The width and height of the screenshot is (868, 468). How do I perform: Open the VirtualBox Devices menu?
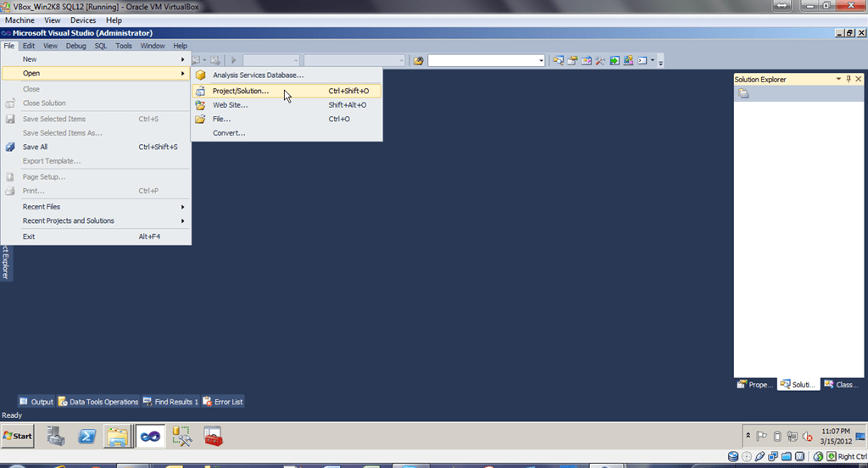(83, 20)
